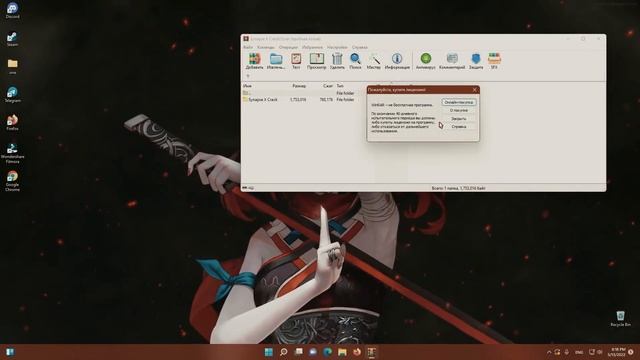Open taskbar Search magnifier
This screenshot has height=360, width=640.
click(283, 352)
